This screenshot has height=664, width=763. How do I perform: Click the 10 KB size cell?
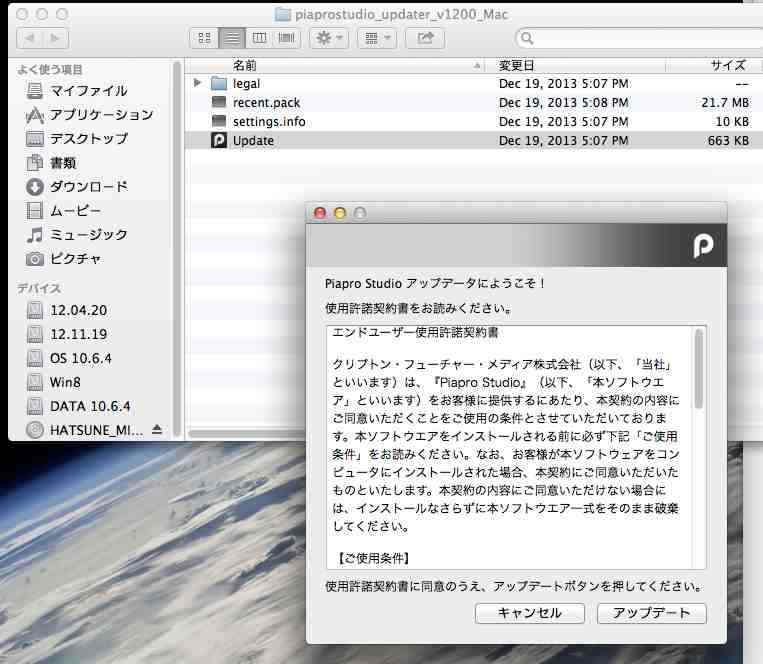[x=732, y=121]
